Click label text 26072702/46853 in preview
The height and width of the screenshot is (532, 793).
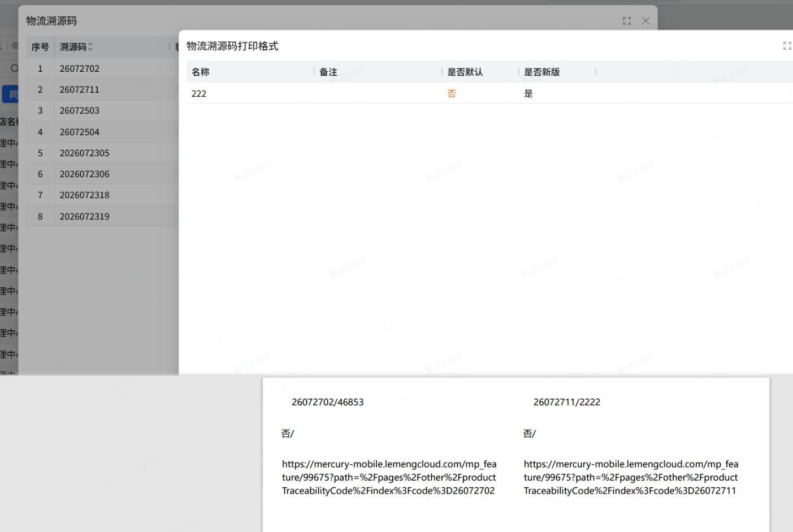328,402
